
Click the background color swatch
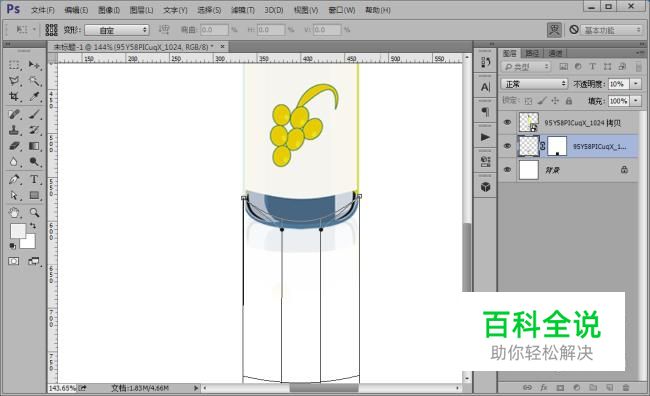[30, 243]
